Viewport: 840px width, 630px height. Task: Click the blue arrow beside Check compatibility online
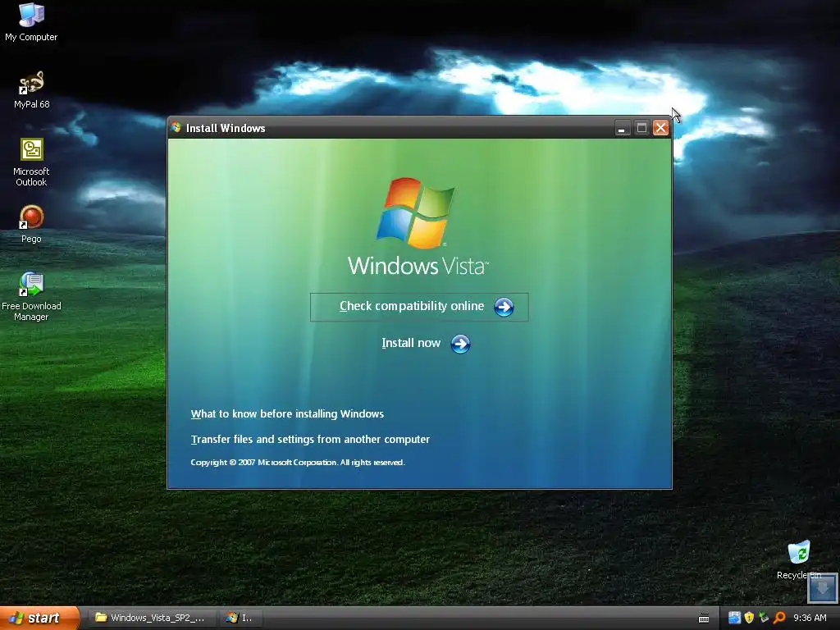click(x=504, y=307)
